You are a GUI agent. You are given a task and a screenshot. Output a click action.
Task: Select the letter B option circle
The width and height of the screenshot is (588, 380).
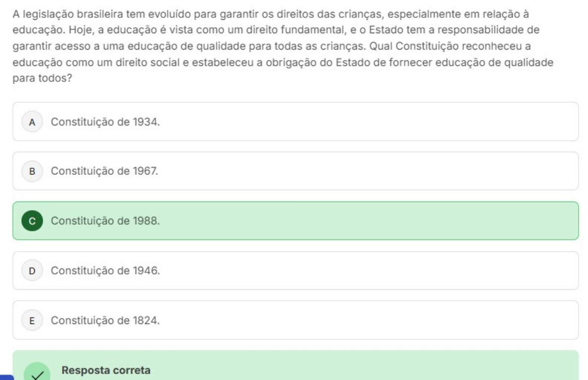[x=33, y=171]
